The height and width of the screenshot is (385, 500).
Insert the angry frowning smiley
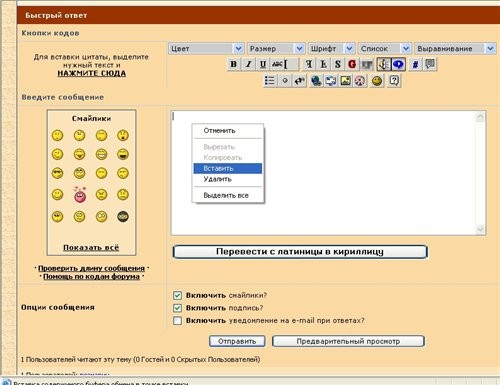pos(101,194)
